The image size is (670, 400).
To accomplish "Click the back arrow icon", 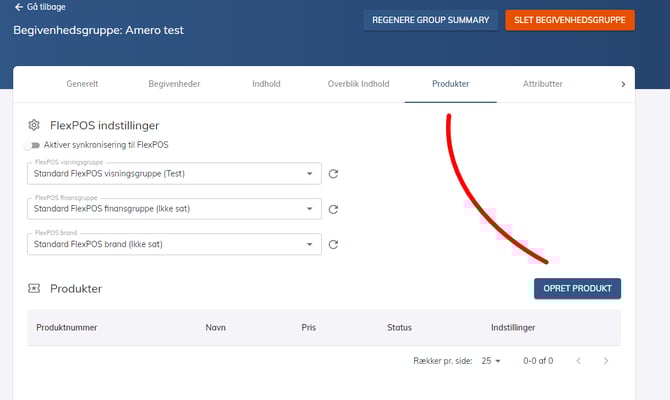I will [18, 7].
